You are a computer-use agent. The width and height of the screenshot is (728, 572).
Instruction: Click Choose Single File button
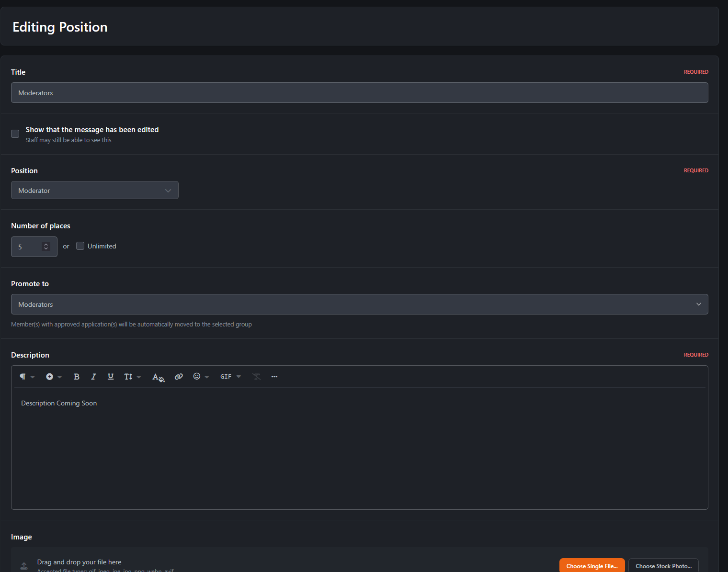592,565
